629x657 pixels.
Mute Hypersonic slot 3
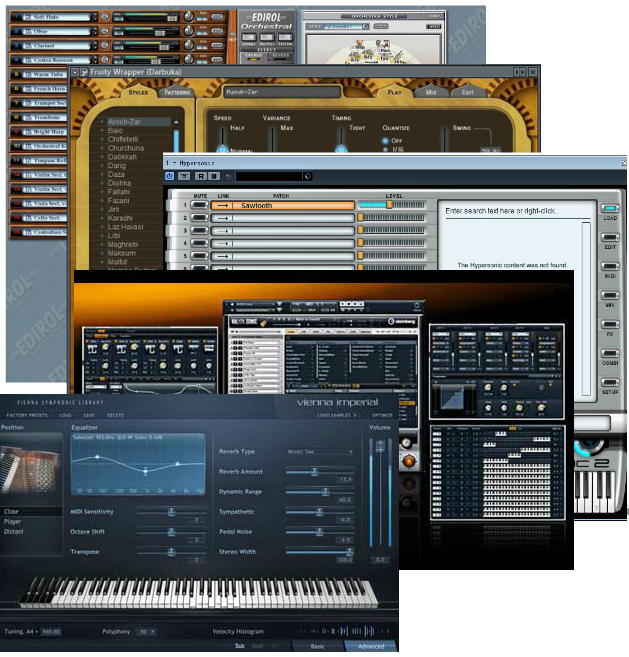pyautogui.click(x=199, y=230)
